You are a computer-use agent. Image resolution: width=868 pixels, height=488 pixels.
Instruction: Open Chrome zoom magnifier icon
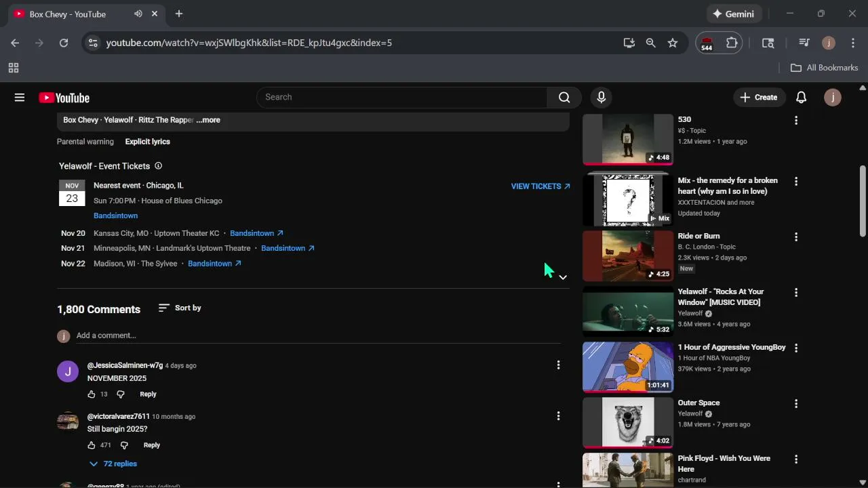pyautogui.click(x=651, y=43)
